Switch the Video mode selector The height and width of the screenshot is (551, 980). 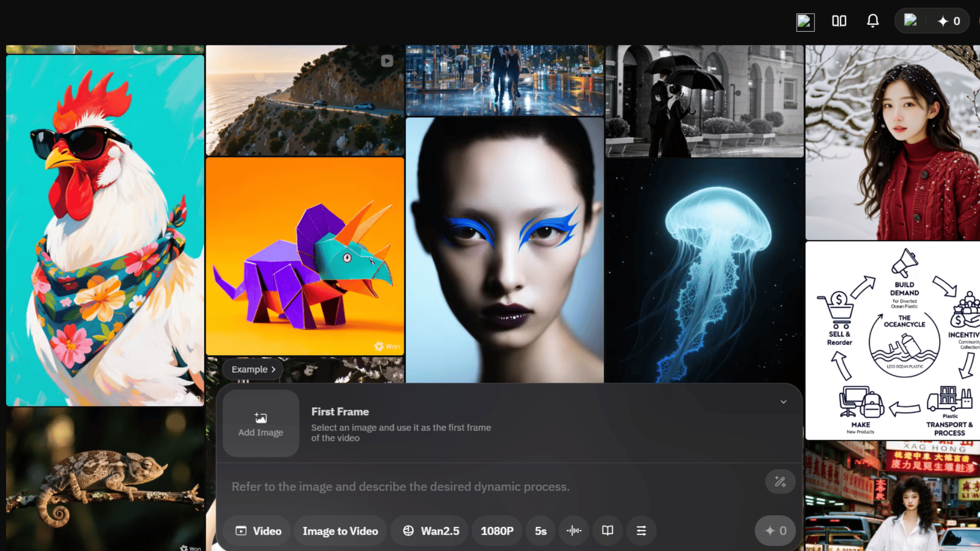[x=259, y=531]
